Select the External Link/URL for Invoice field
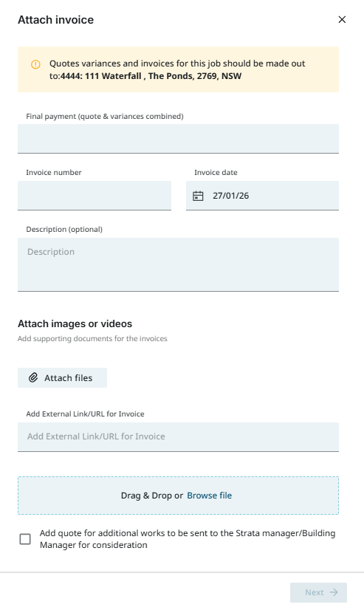 178,437
